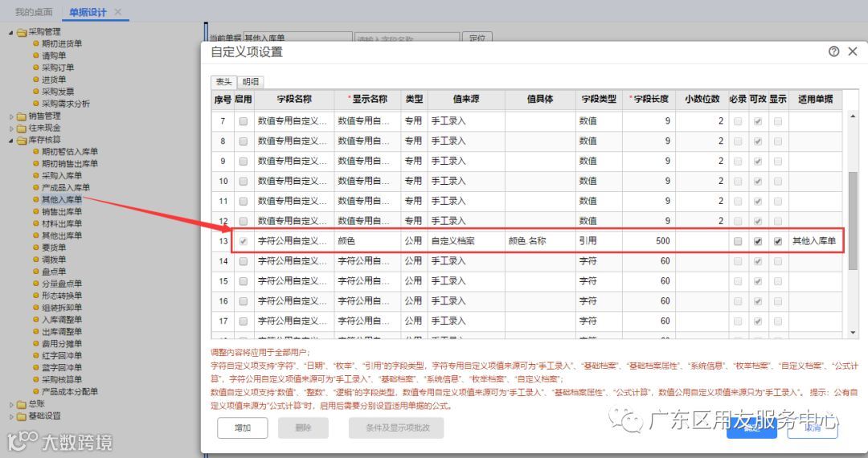Select 材料出库单 tree item
The width and height of the screenshot is (868, 458).
coord(61,223)
